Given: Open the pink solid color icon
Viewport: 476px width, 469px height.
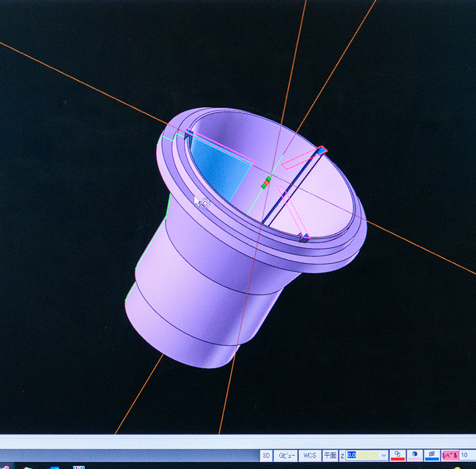Looking at the screenshot, I should click(415, 455).
